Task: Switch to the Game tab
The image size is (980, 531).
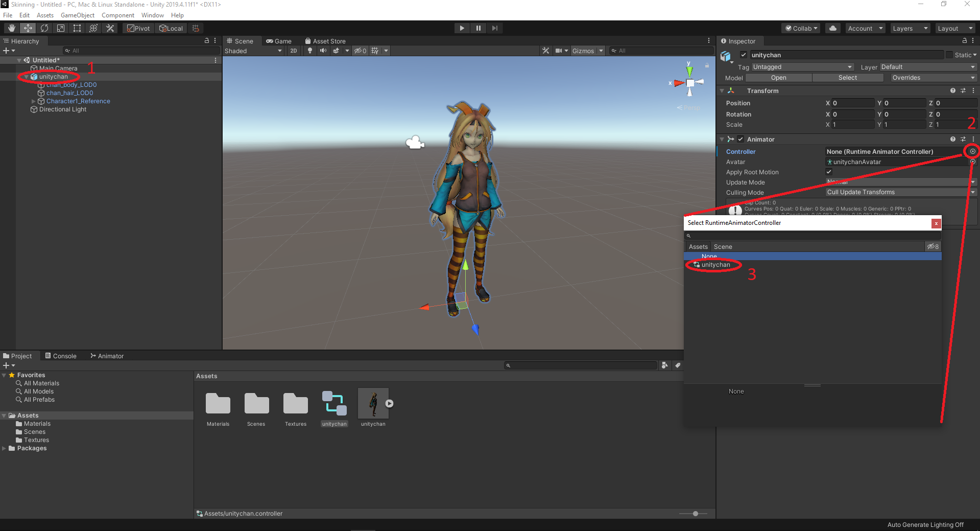Action: (x=279, y=41)
